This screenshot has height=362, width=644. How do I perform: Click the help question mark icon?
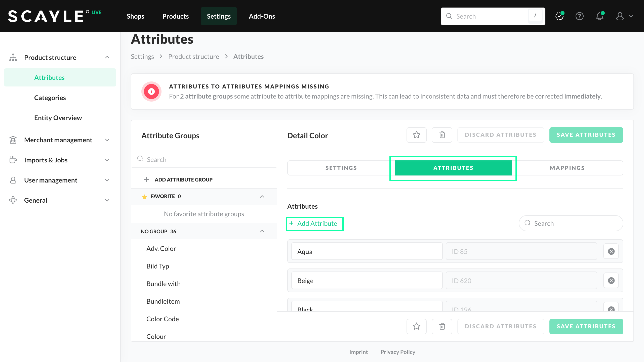pyautogui.click(x=579, y=16)
